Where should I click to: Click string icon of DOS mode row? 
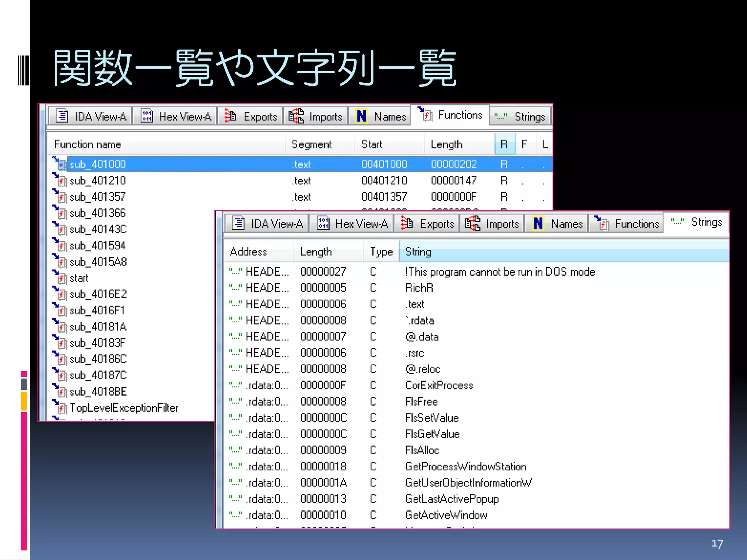coord(236,272)
